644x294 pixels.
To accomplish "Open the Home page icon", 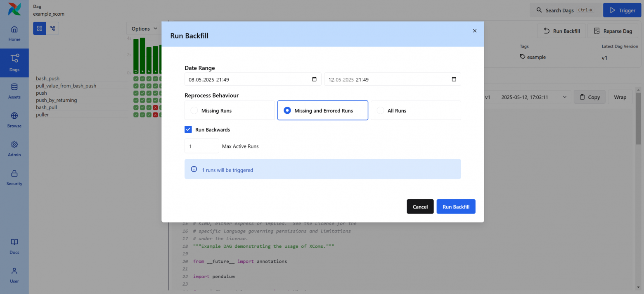I will (x=14, y=30).
